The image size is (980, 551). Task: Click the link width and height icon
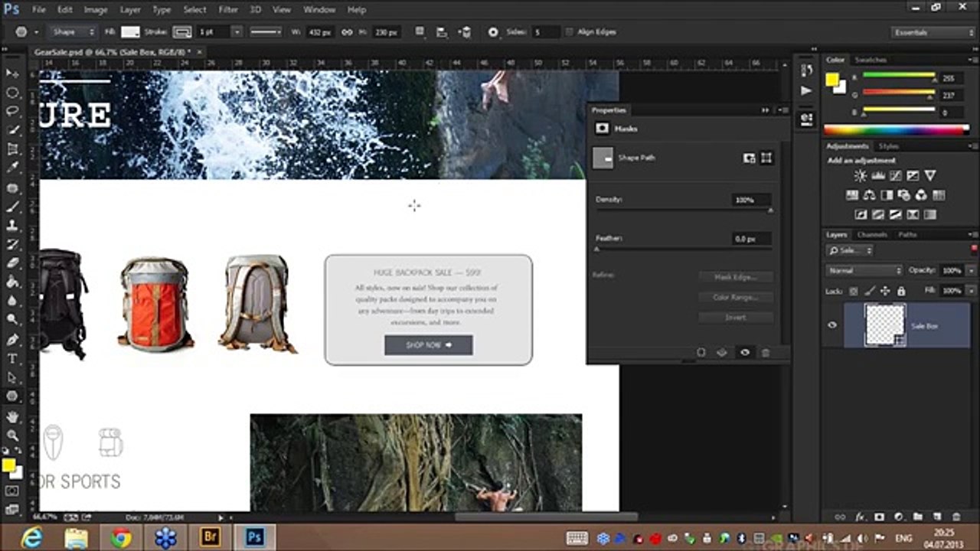347,32
